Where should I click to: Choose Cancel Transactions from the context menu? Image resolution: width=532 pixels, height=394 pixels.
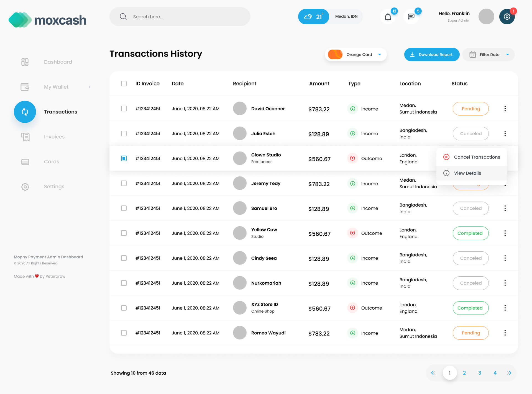click(477, 157)
